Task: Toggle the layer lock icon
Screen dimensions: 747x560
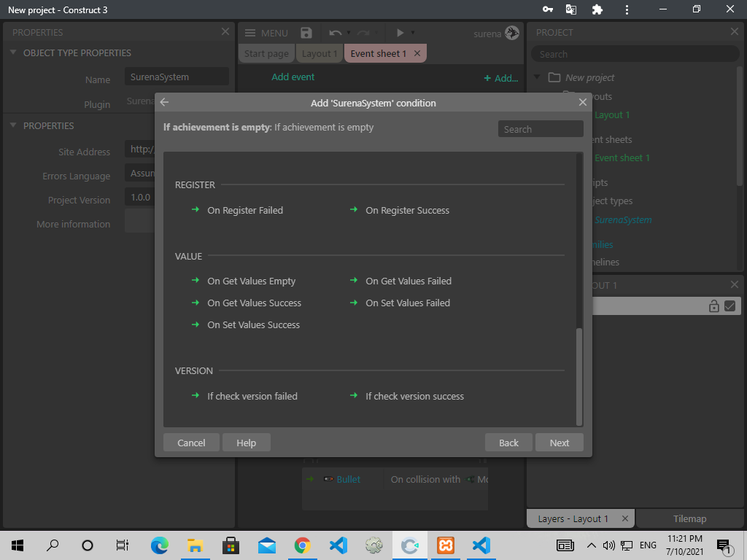Action: click(x=713, y=306)
